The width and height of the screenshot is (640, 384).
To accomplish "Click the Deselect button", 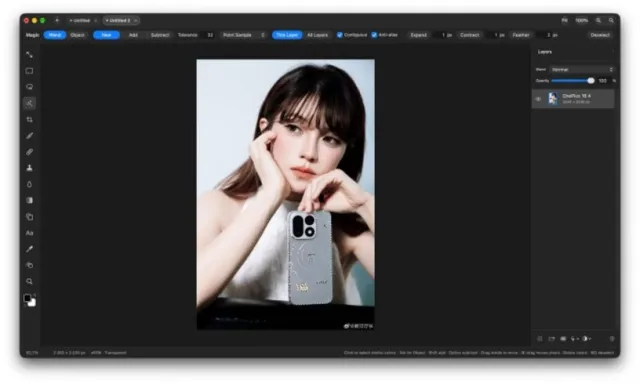I will 600,35.
